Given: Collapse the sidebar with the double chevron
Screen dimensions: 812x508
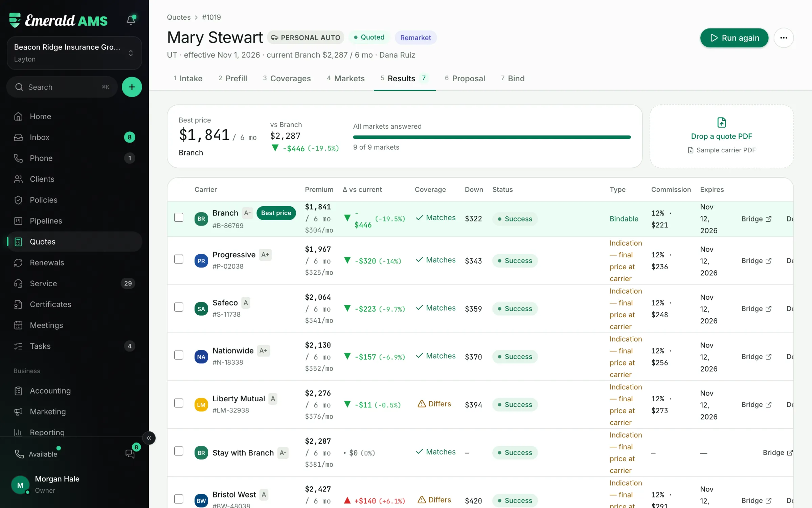Looking at the screenshot, I should [x=149, y=438].
